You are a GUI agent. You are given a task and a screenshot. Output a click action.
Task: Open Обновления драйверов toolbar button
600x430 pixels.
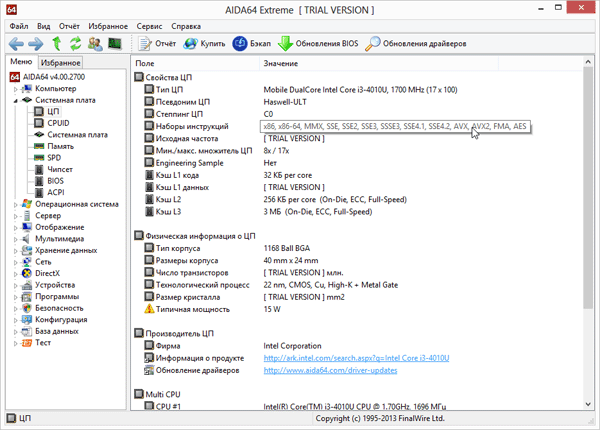tap(416, 44)
